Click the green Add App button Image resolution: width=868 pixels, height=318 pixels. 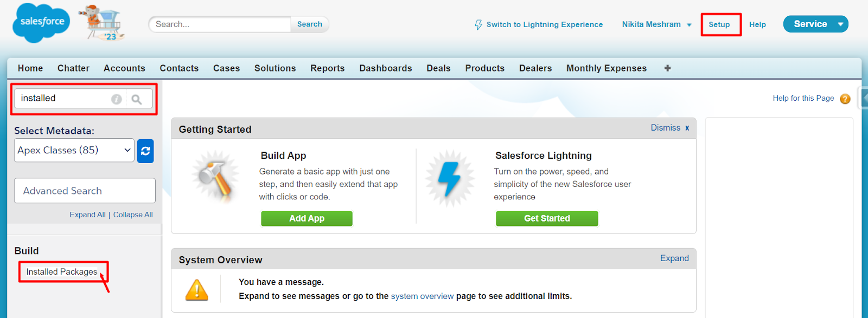point(307,219)
